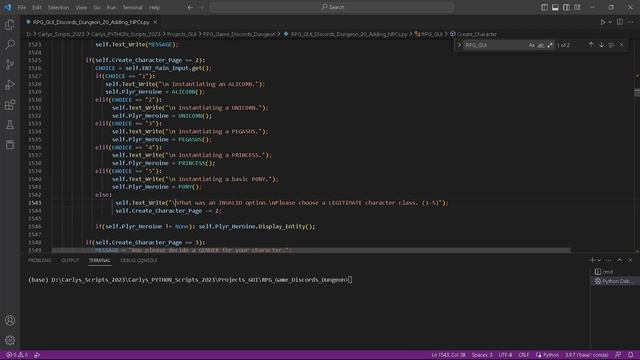This screenshot has width=640, height=360.
Task: Open the editor More Actions ellipsis
Action: (630, 22)
